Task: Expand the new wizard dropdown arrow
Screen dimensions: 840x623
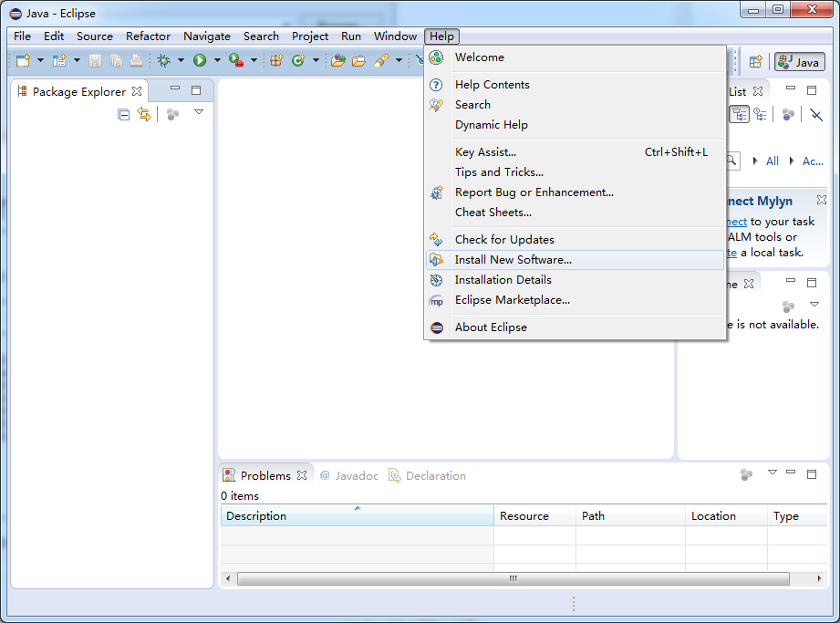Action: [77, 60]
